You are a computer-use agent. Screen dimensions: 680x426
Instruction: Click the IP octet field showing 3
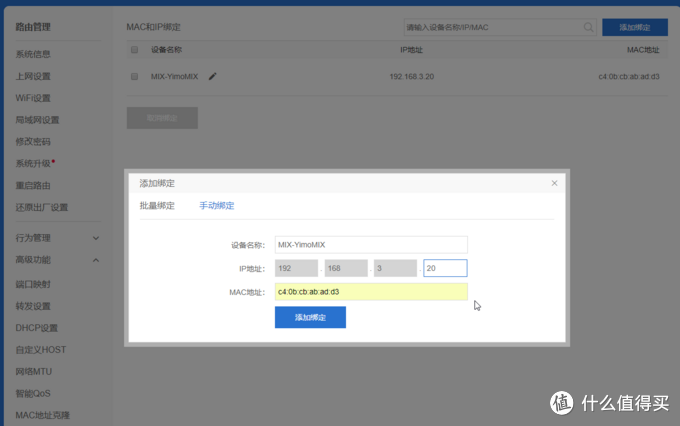click(x=396, y=268)
